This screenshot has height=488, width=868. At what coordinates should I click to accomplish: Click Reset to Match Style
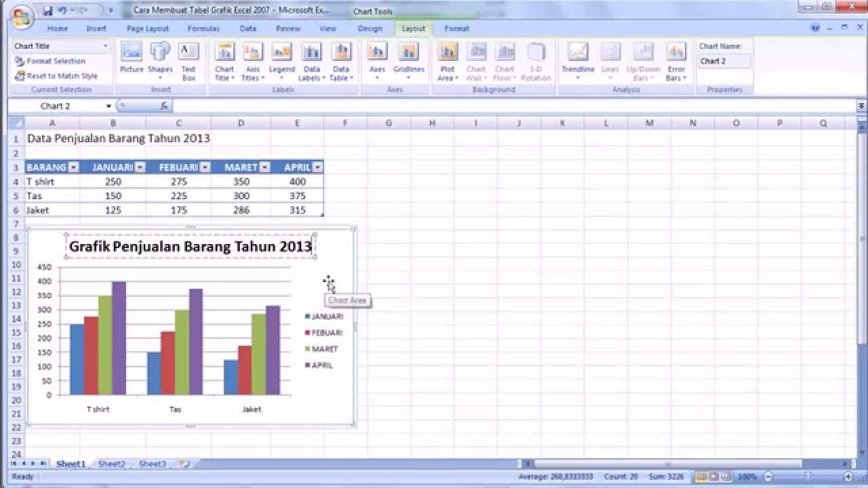(x=56, y=76)
